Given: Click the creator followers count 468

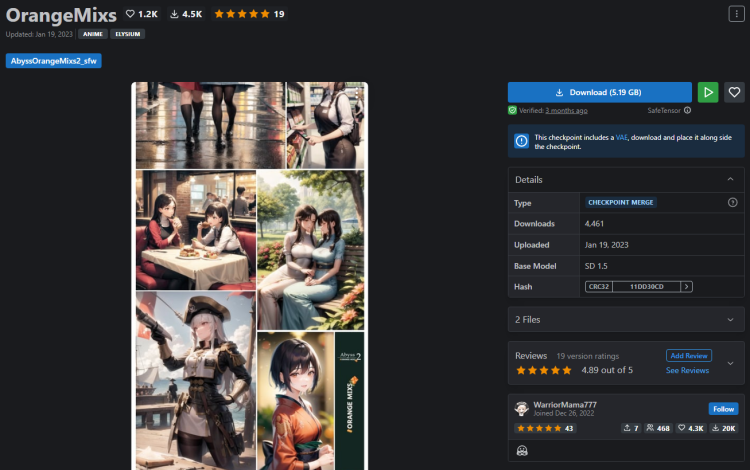Looking at the screenshot, I should [658, 428].
